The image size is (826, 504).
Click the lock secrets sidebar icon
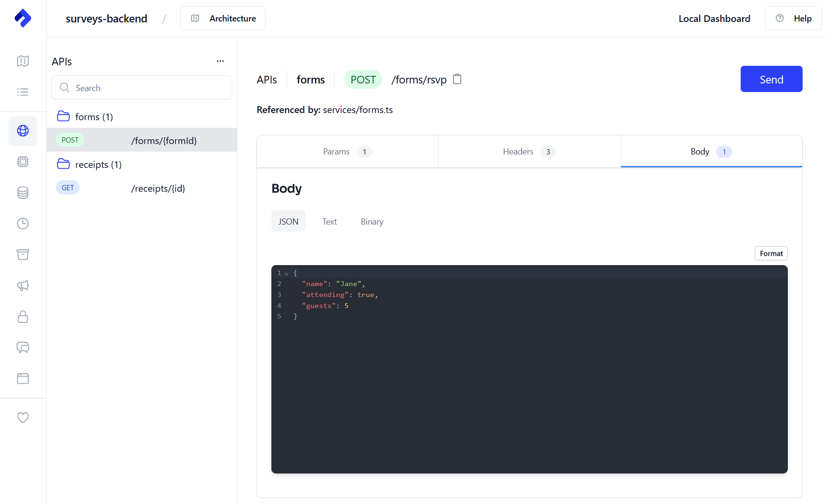point(23,317)
